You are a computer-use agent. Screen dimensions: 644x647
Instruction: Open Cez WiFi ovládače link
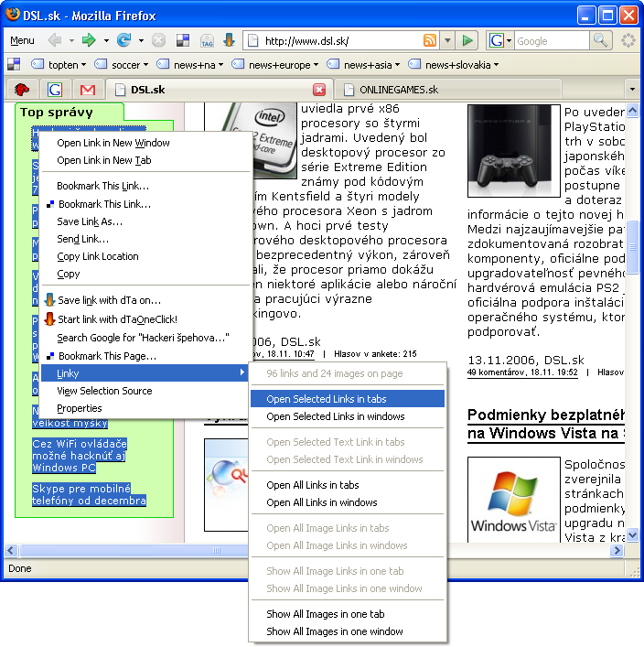pos(80,456)
